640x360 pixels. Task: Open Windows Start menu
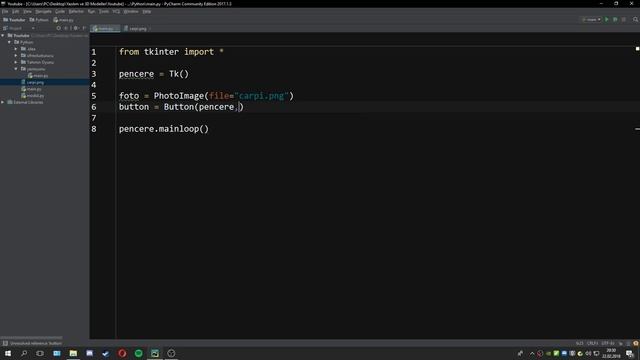click(8, 353)
